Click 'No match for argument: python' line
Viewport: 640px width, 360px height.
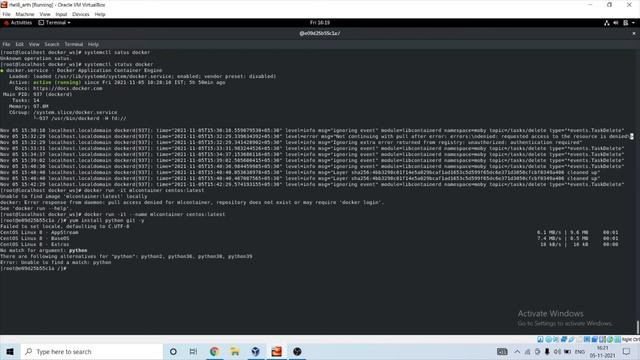coord(44,250)
